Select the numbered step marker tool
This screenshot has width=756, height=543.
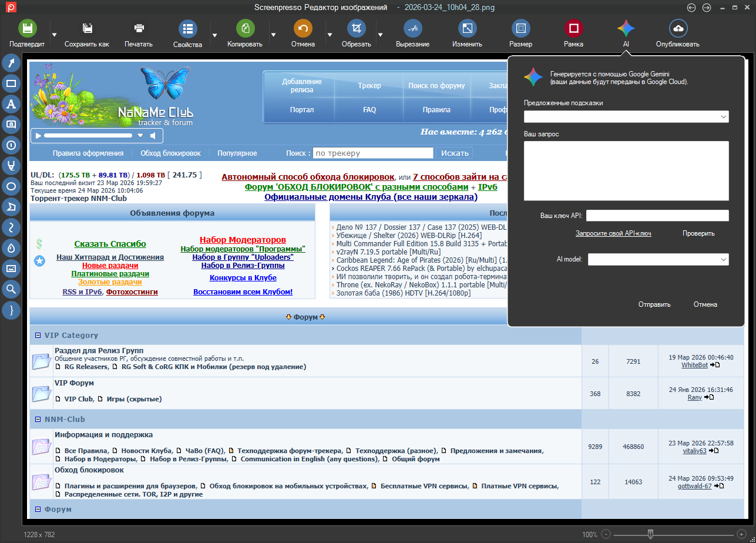tap(11, 145)
